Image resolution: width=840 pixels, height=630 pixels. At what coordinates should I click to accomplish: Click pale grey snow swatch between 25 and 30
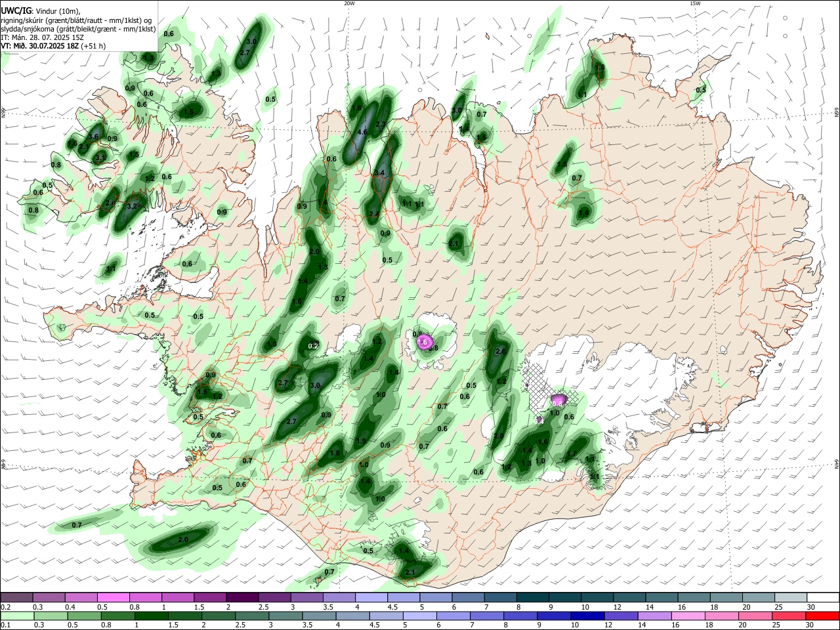790,597
